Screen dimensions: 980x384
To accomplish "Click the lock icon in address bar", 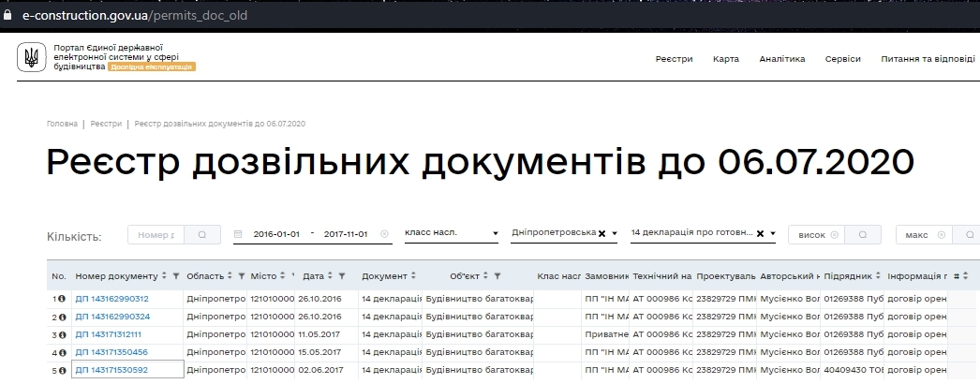I will pyautogui.click(x=7, y=15).
